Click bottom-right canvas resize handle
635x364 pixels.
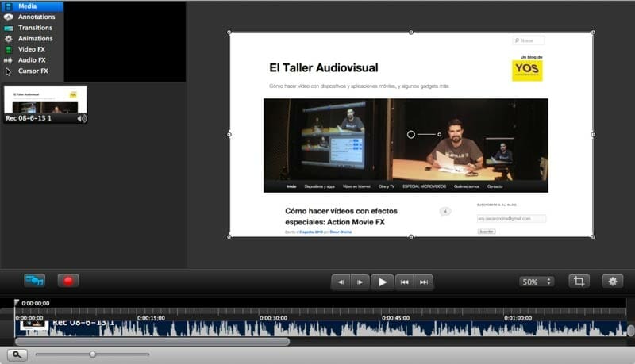tap(593, 236)
